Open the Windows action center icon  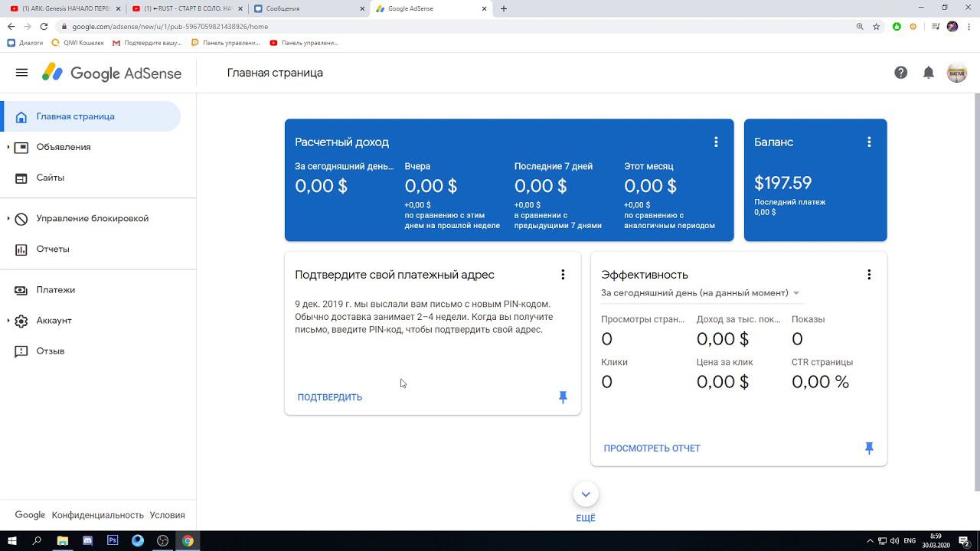tap(965, 540)
